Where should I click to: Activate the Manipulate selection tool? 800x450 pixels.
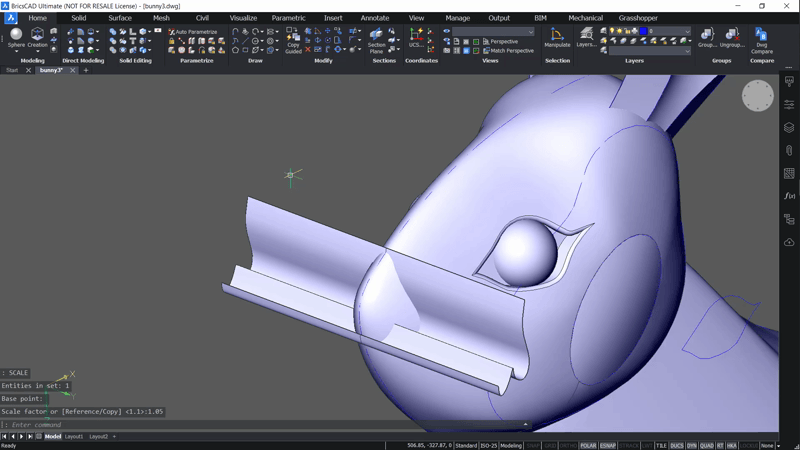pyautogui.click(x=557, y=38)
